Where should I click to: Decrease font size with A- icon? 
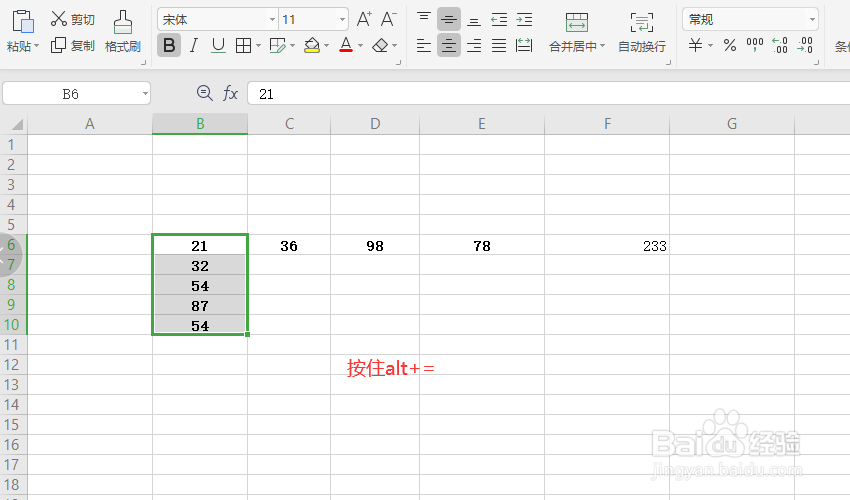click(388, 20)
